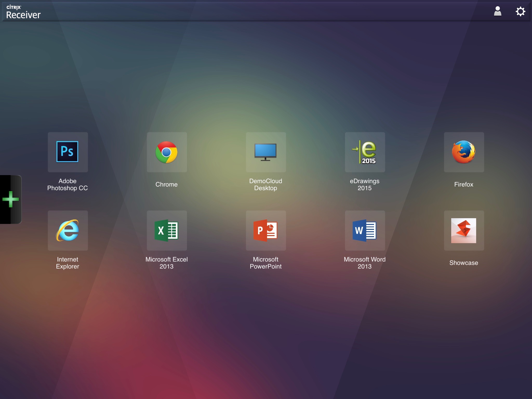Click the Citrix Receiver logo
Image resolution: width=532 pixels, height=399 pixels.
click(x=23, y=12)
